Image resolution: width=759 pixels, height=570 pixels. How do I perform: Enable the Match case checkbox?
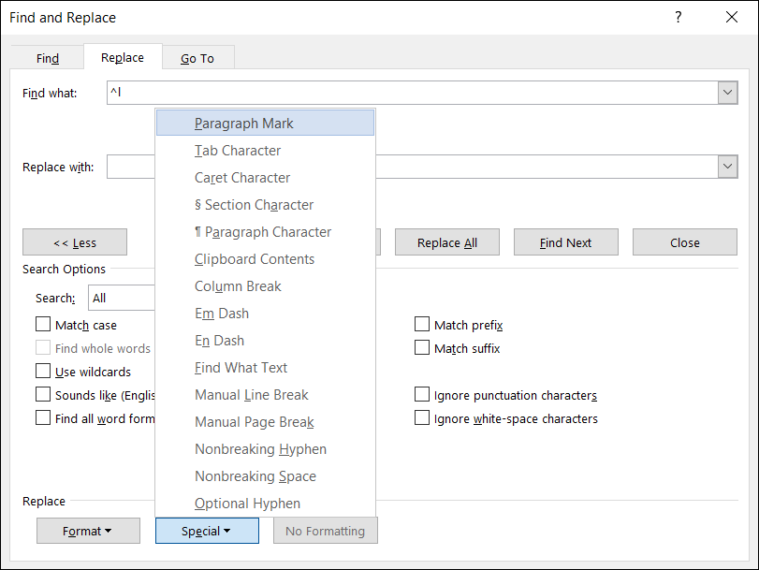(43, 324)
